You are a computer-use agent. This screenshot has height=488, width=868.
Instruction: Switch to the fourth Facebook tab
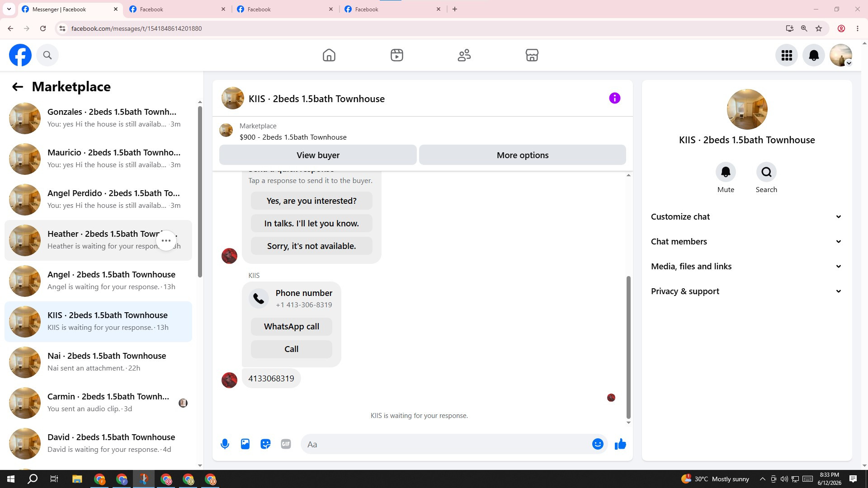coord(393,9)
